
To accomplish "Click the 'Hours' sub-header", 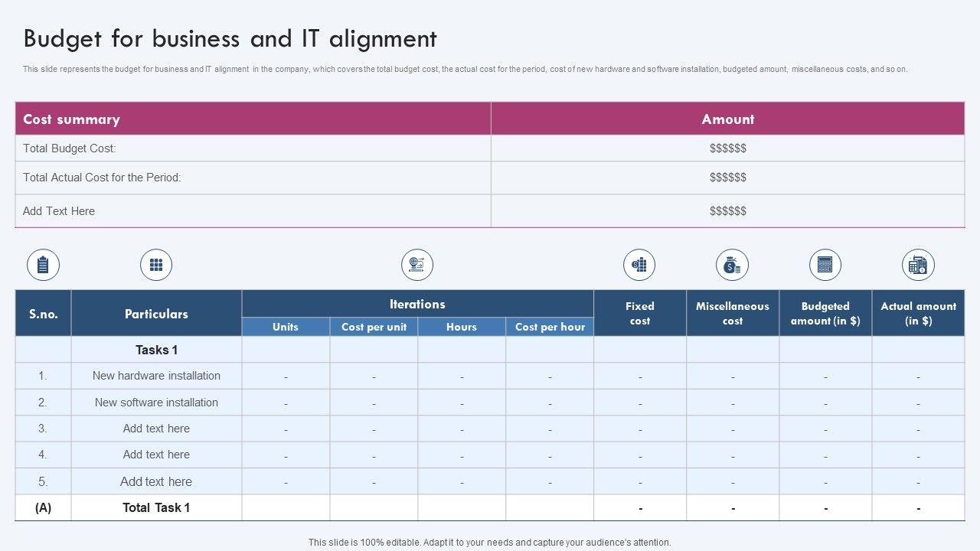I will [462, 327].
